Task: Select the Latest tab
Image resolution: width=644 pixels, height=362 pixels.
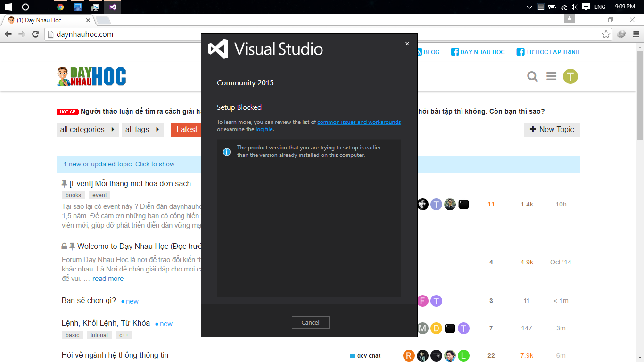Action: click(x=187, y=130)
